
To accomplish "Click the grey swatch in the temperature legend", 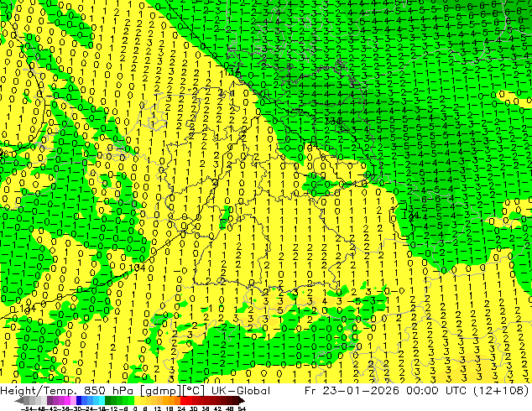I will tap(27, 401).
